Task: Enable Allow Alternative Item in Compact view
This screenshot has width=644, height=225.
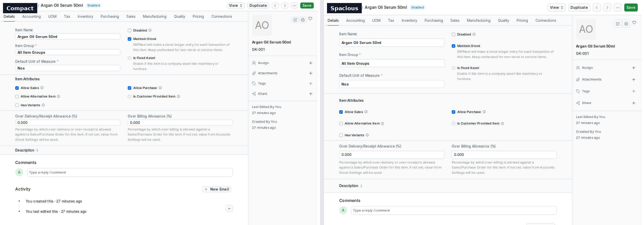Action: [17, 96]
